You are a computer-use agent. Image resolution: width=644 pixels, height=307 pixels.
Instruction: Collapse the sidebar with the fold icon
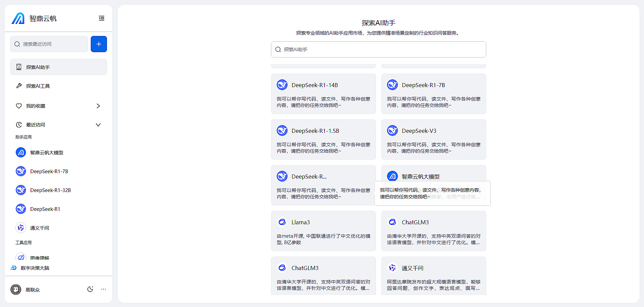tap(102, 18)
